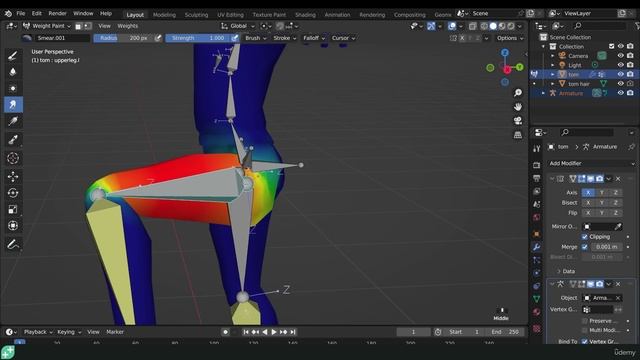Select the Blur weight tool

pyautogui.click(x=13, y=72)
